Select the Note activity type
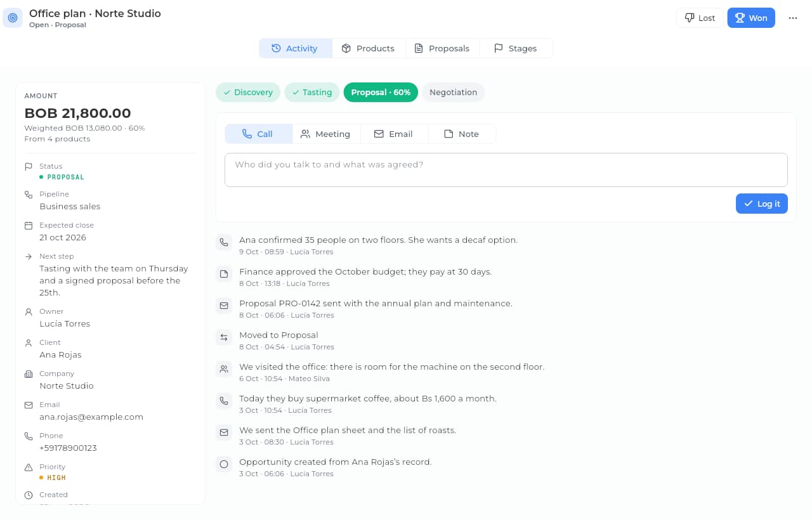The width and height of the screenshot is (812, 520). 462,134
